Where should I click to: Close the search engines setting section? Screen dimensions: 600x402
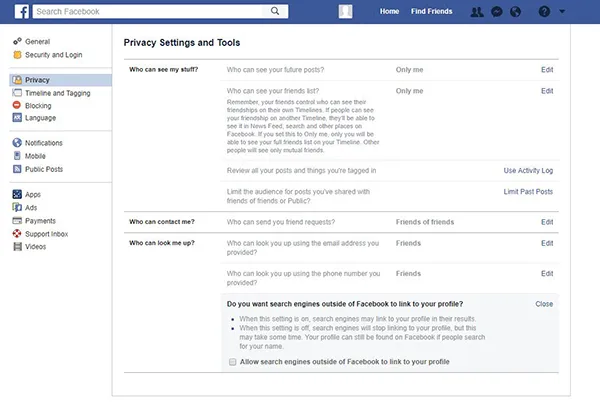(x=544, y=303)
